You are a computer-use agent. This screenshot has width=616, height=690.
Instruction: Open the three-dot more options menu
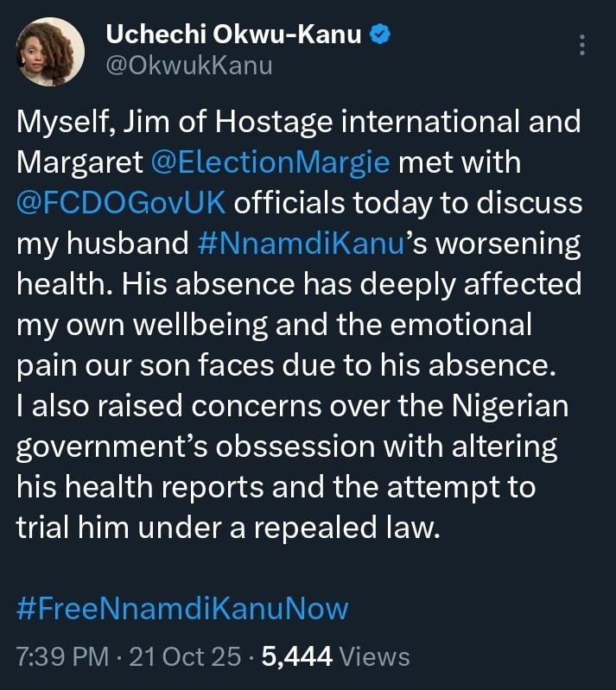583,44
